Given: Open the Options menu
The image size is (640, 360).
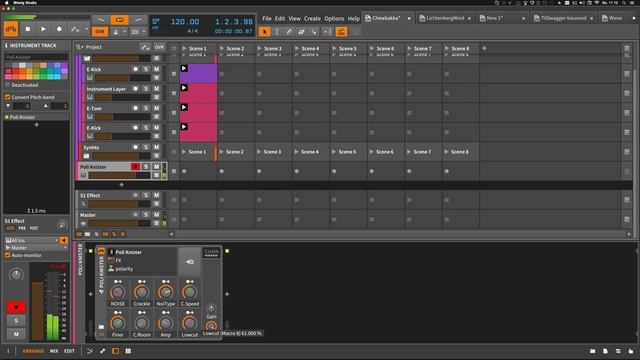Looking at the screenshot, I should (334, 18).
